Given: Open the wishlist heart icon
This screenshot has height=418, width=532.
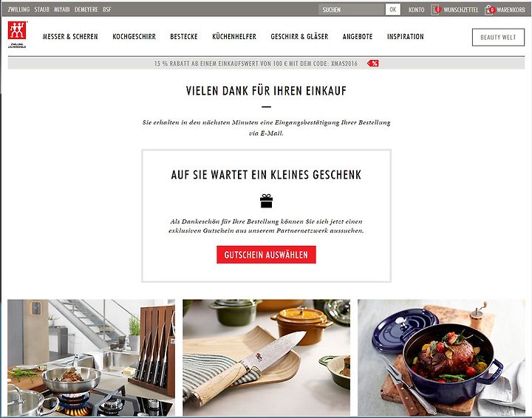Looking at the screenshot, I should [436, 10].
